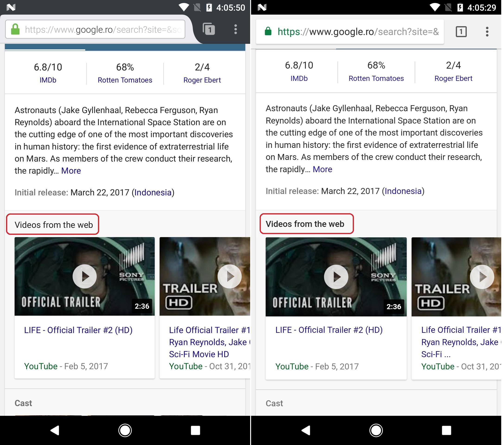
Task: Tap 68% rating score in right phone
Action: pyautogui.click(x=376, y=65)
